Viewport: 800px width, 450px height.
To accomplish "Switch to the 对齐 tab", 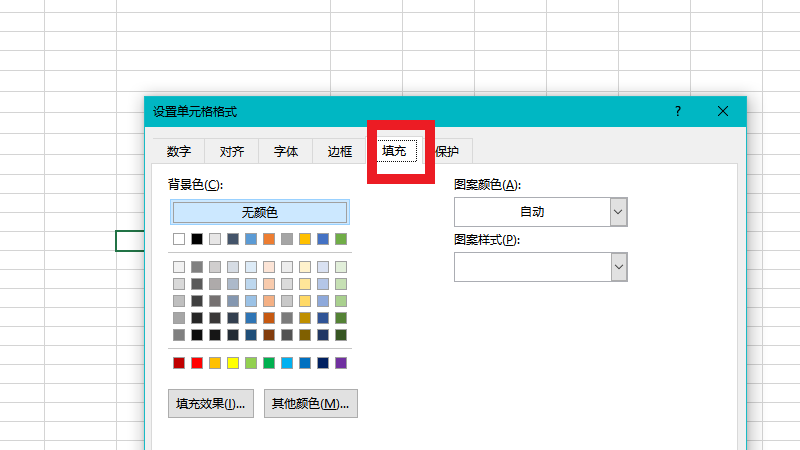I will [x=232, y=152].
